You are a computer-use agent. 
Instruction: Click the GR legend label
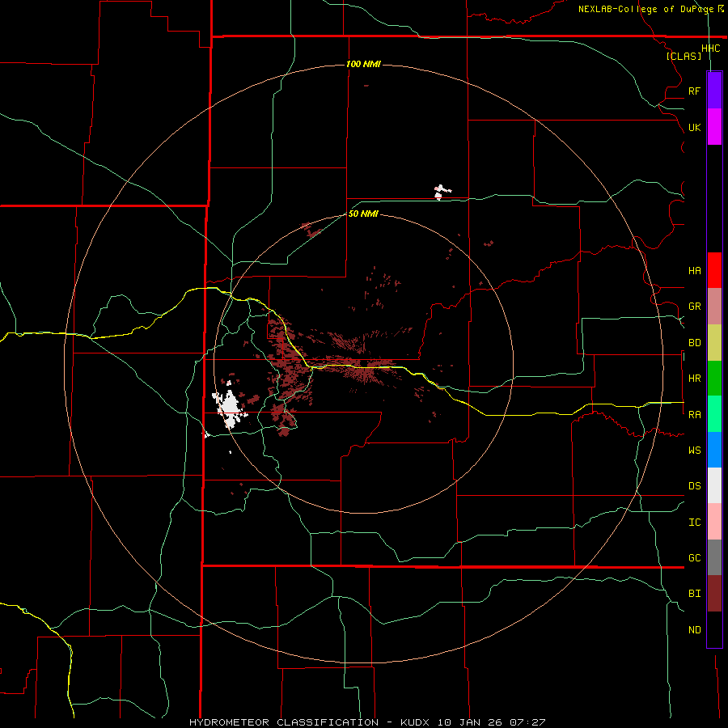click(694, 307)
